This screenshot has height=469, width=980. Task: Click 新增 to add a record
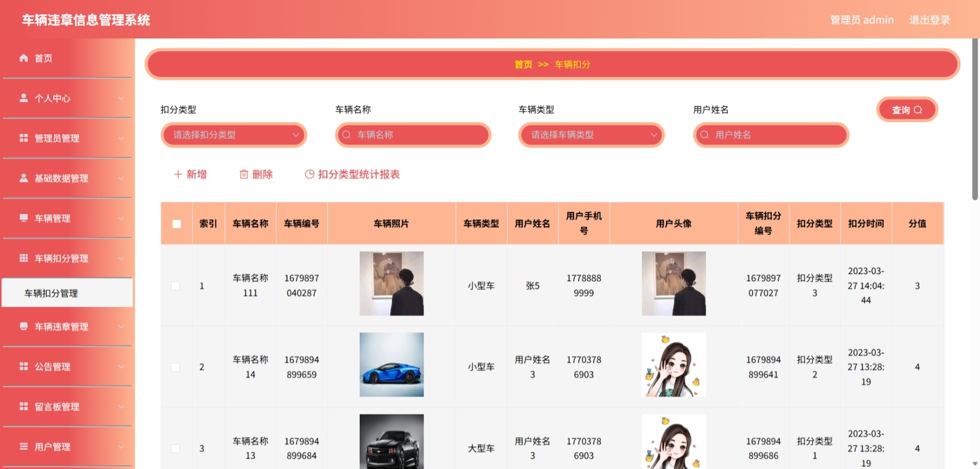pos(190,174)
